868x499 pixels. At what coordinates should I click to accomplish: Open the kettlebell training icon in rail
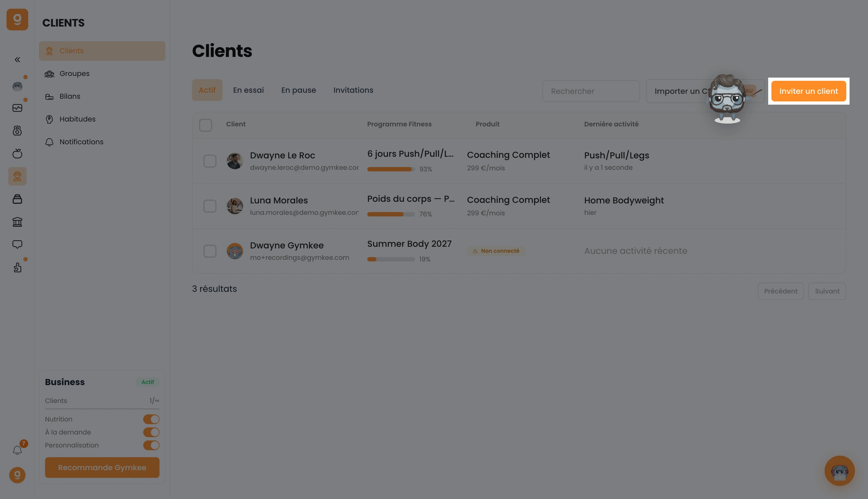click(x=17, y=131)
